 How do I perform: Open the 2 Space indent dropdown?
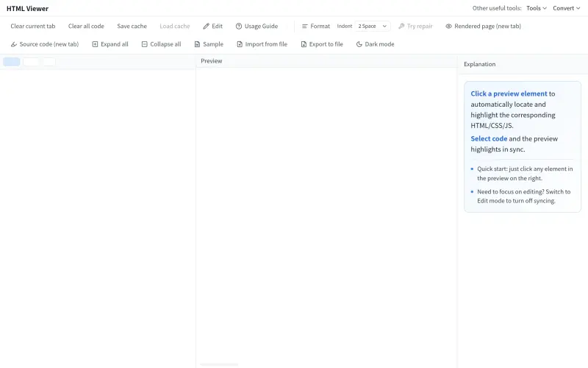click(x=373, y=26)
